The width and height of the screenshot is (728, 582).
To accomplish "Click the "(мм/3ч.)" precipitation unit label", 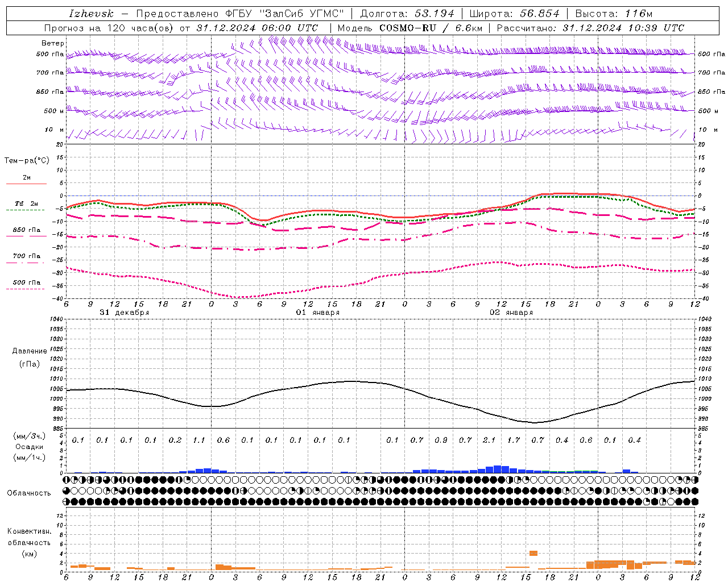I will [x=30, y=436].
